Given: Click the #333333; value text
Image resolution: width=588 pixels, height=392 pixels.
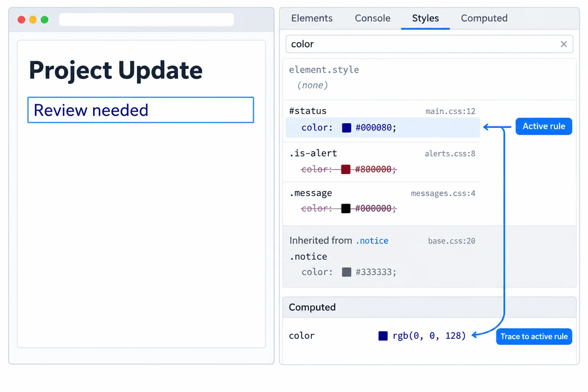Looking at the screenshot, I should point(376,272).
